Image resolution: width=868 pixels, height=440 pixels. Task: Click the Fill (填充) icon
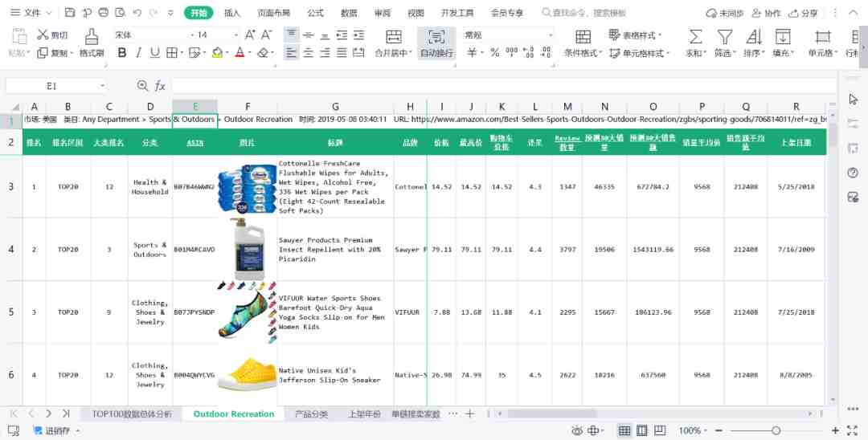click(x=783, y=37)
